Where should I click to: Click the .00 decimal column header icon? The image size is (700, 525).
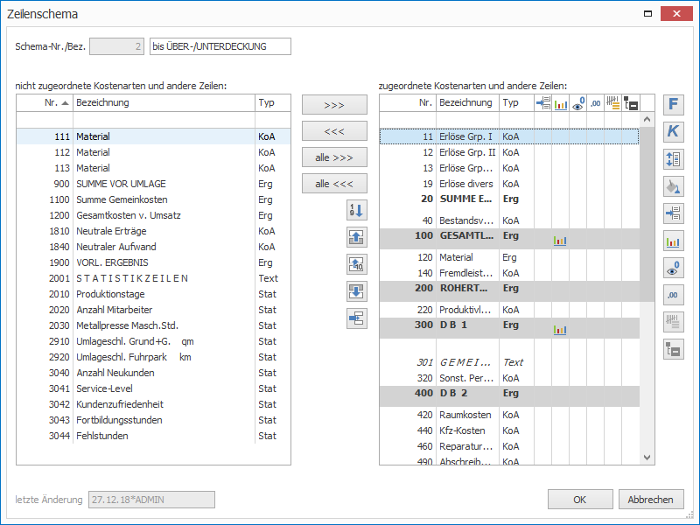[595, 103]
